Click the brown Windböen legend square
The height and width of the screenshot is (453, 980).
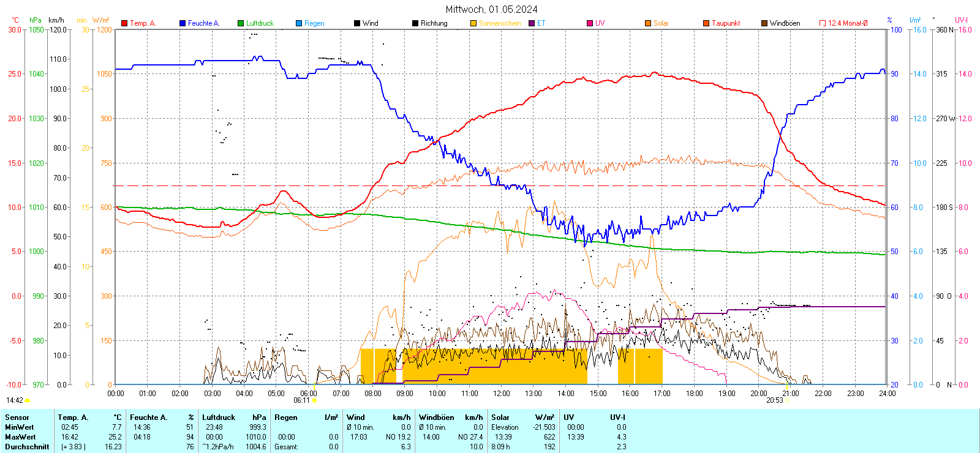[x=764, y=23]
